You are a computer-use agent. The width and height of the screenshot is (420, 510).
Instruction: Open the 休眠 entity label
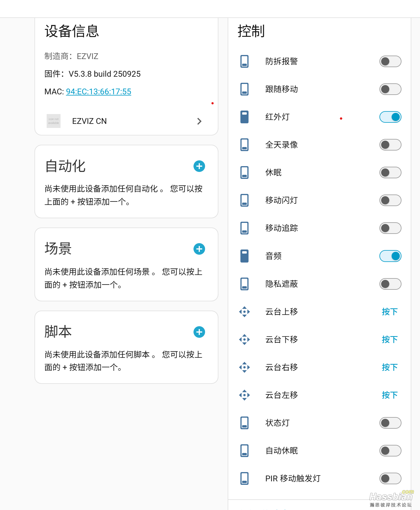pyautogui.click(x=273, y=173)
